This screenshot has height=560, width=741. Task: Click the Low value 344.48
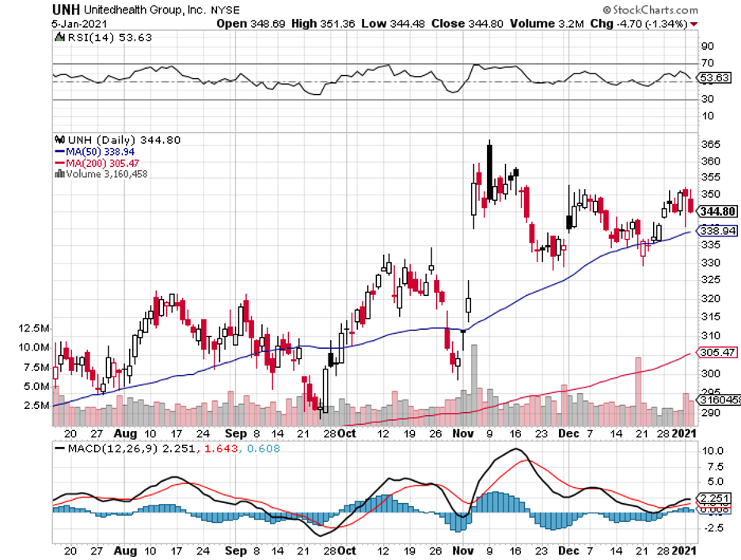click(408, 24)
